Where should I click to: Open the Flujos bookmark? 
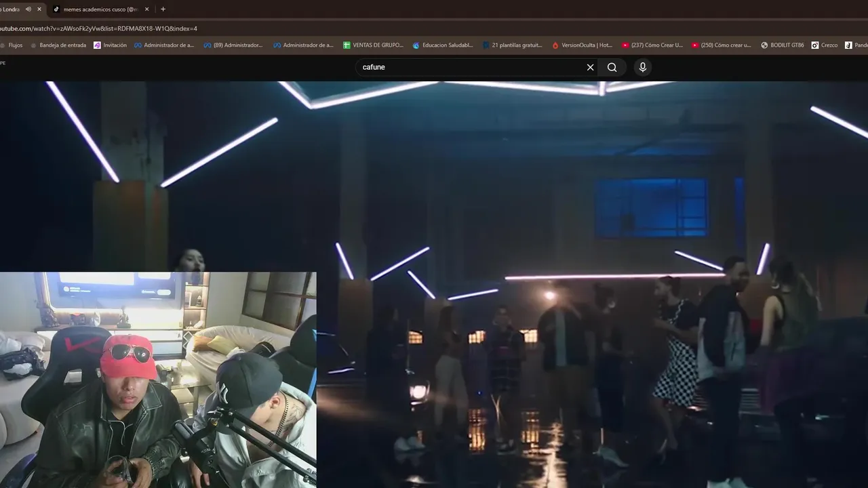click(12, 45)
